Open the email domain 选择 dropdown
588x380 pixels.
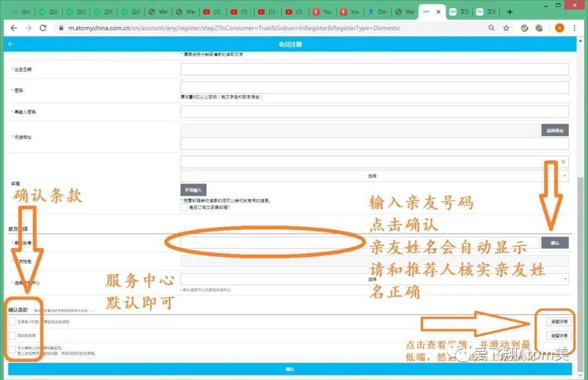(x=374, y=176)
